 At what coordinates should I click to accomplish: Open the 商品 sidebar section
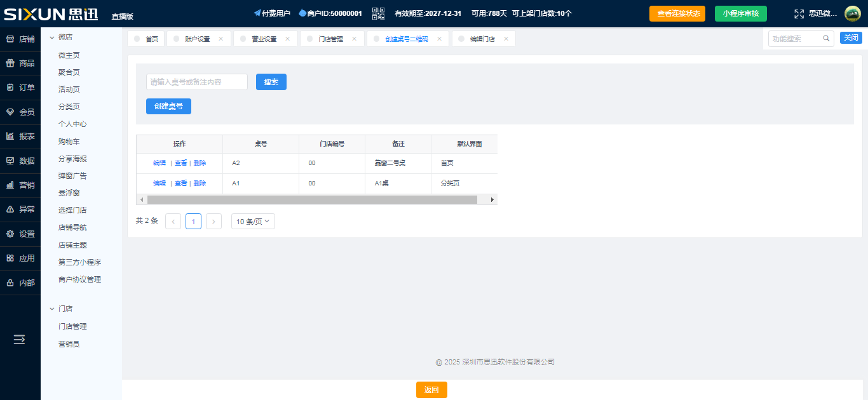pyautogui.click(x=20, y=63)
